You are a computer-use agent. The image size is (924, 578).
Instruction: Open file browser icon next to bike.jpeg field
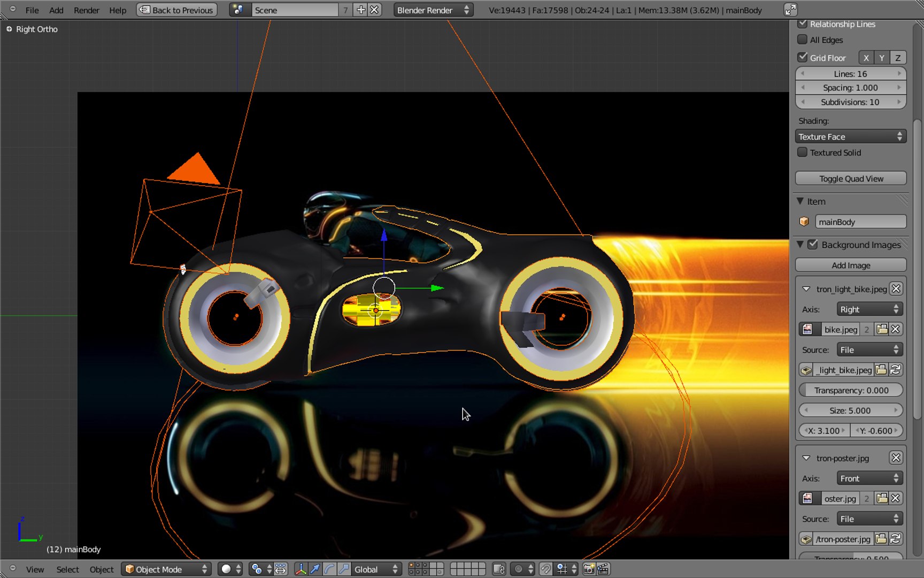click(x=882, y=329)
